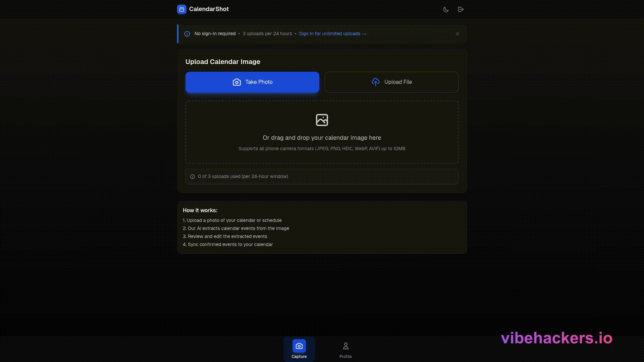This screenshot has height=362, width=644.
Task: Click cloud upload icon
Action: [375, 82]
